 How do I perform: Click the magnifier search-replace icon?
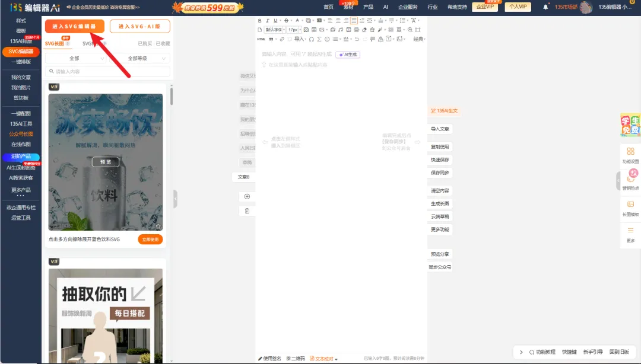click(410, 30)
